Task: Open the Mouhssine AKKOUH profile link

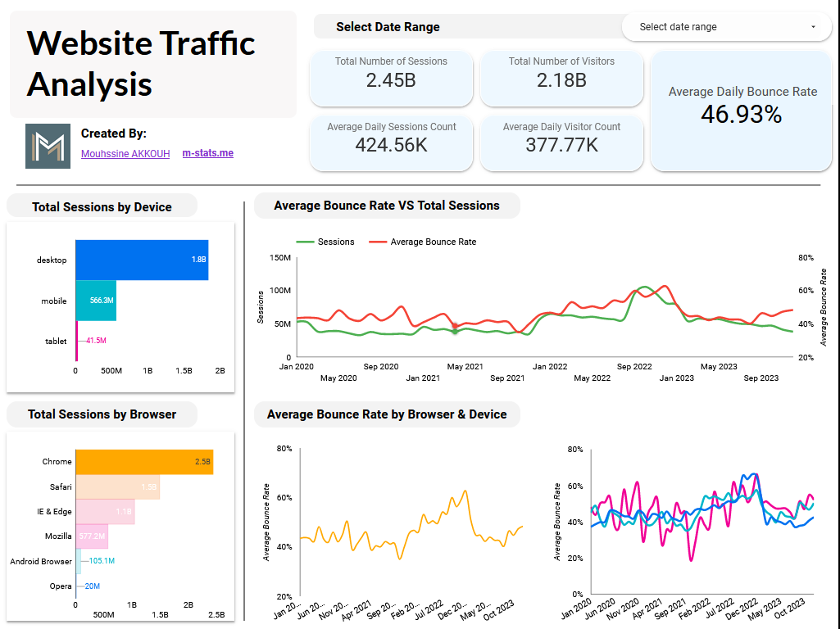Action: click(125, 153)
